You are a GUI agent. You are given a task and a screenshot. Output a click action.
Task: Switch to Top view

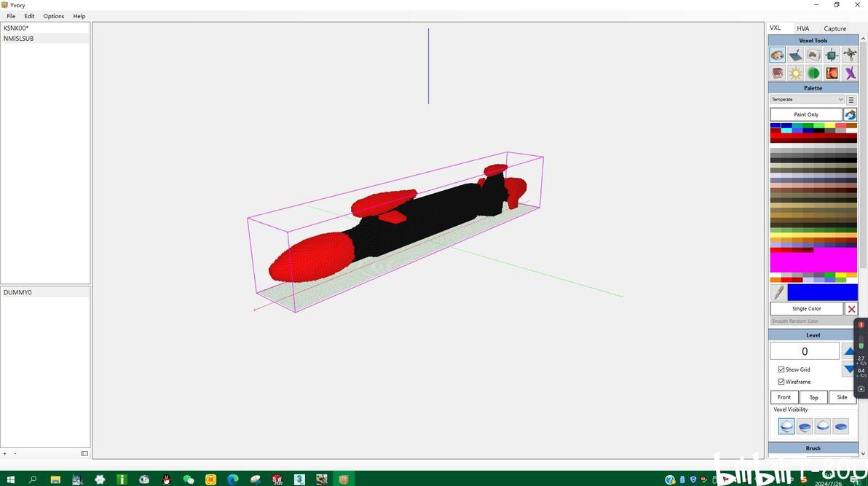(x=814, y=397)
